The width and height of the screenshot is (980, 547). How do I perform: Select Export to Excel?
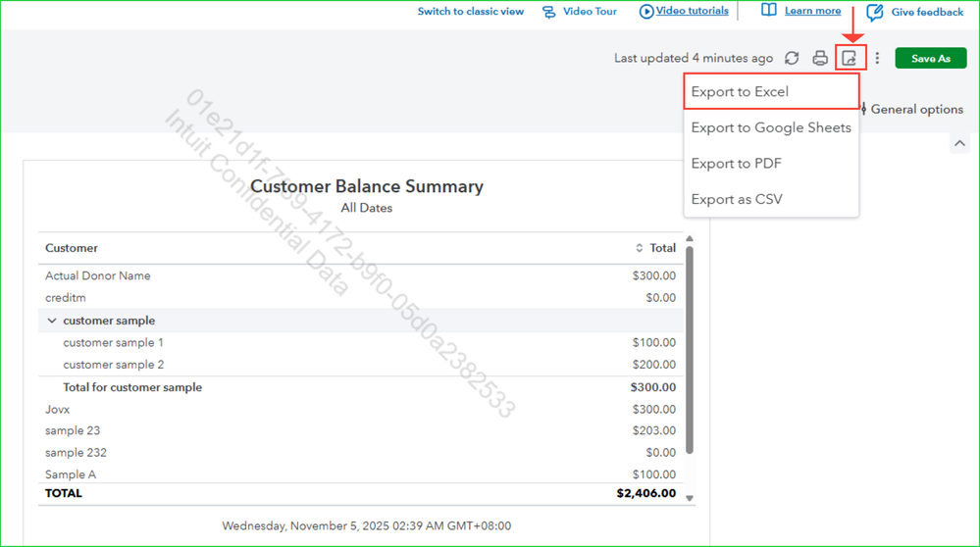click(771, 92)
